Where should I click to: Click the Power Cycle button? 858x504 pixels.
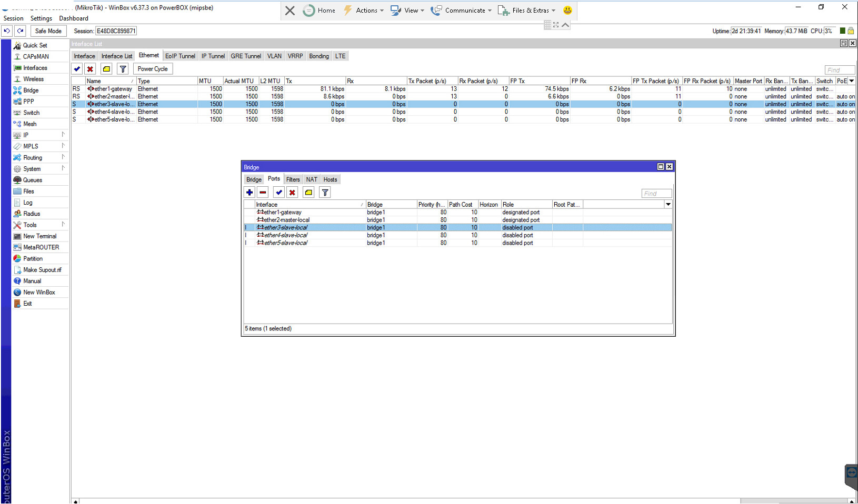click(x=153, y=69)
